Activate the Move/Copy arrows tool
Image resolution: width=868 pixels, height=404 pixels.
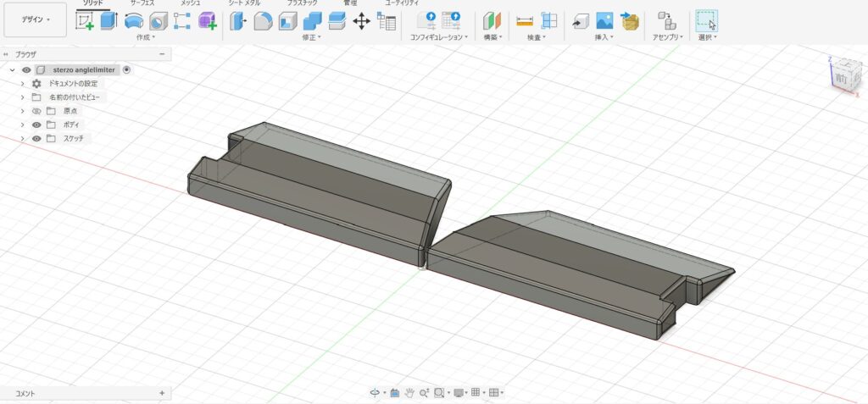361,21
